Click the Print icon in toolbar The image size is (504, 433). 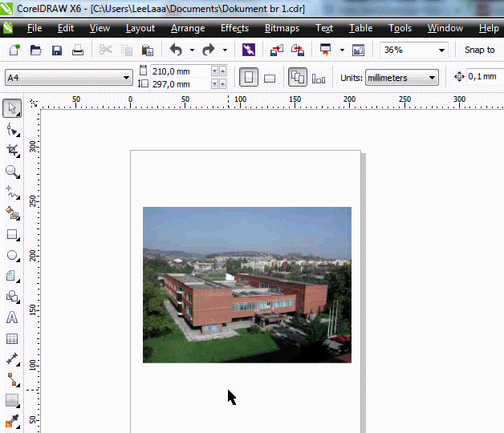point(78,50)
